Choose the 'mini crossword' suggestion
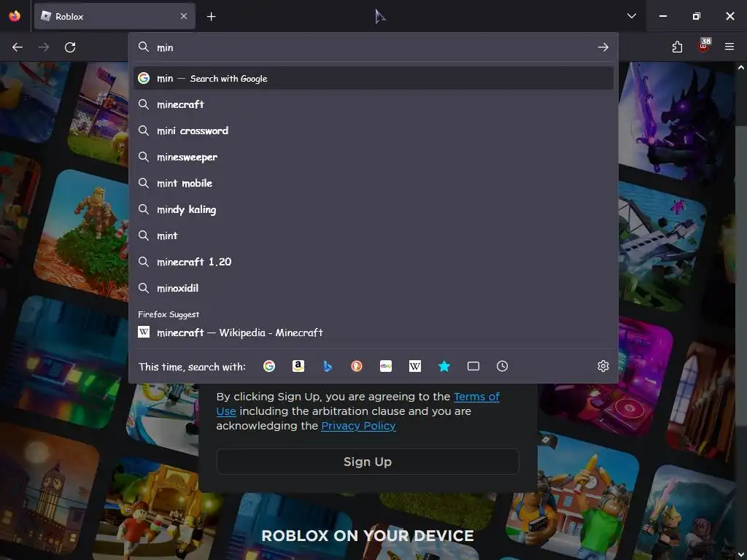Image resolution: width=747 pixels, height=560 pixels. tap(373, 131)
